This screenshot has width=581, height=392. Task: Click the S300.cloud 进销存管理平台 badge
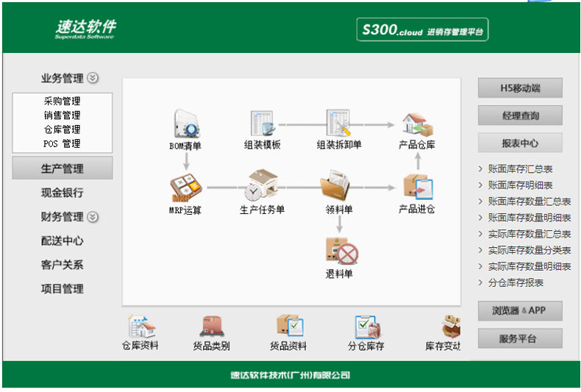click(422, 29)
